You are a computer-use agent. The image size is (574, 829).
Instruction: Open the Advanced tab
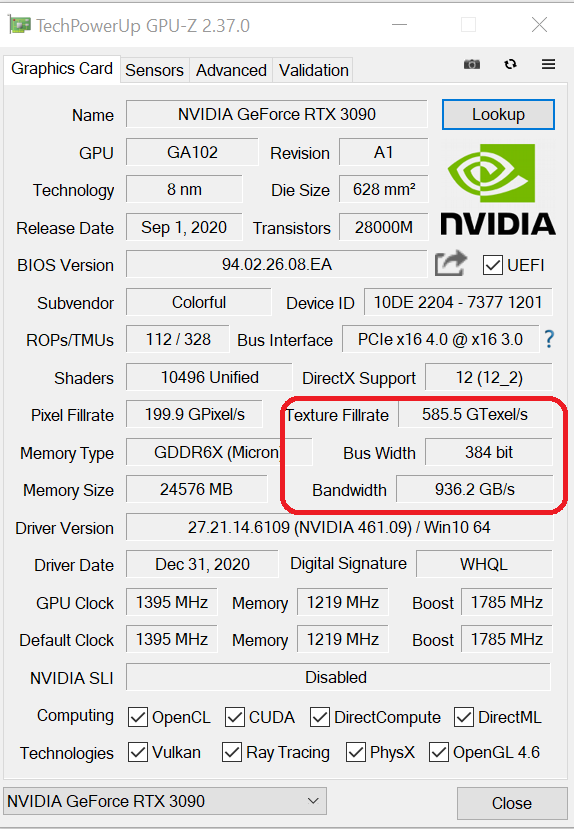tap(231, 70)
